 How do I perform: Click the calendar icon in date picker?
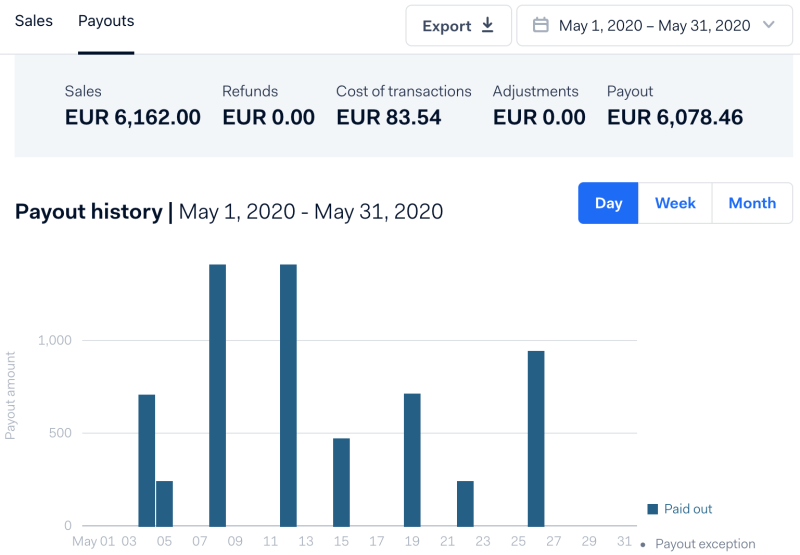tap(541, 26)
